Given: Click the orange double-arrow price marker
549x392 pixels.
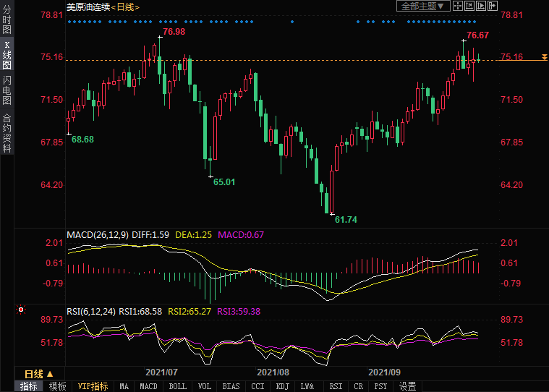Looking at the screenshot, I should tap(544, 56).
